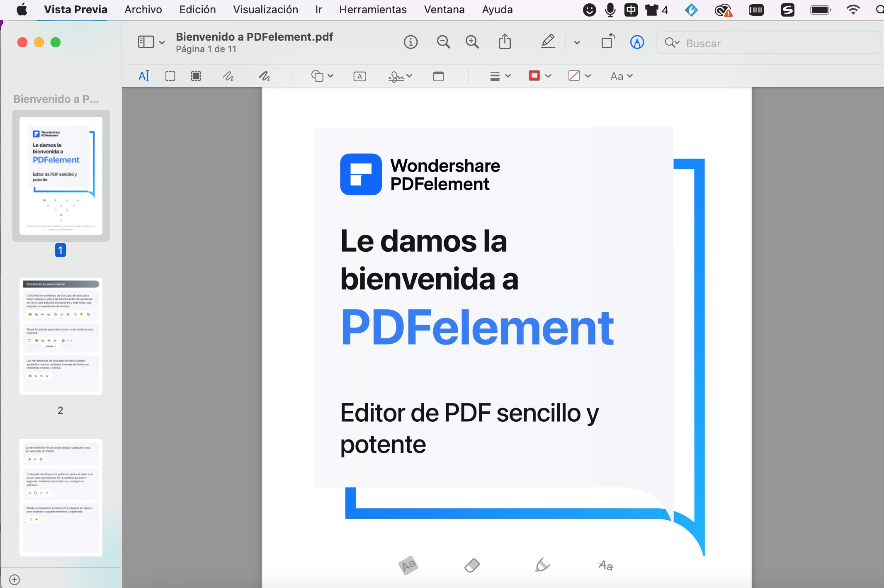Screen dimensions: 884x588
Task: Click the Wi-Fi status icon
Action: (853, 10)
